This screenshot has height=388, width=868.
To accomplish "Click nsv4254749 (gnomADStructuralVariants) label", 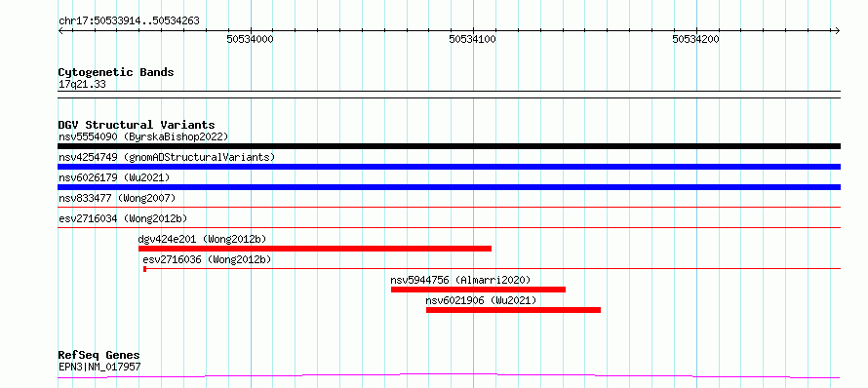I will (x=167, y=157).
